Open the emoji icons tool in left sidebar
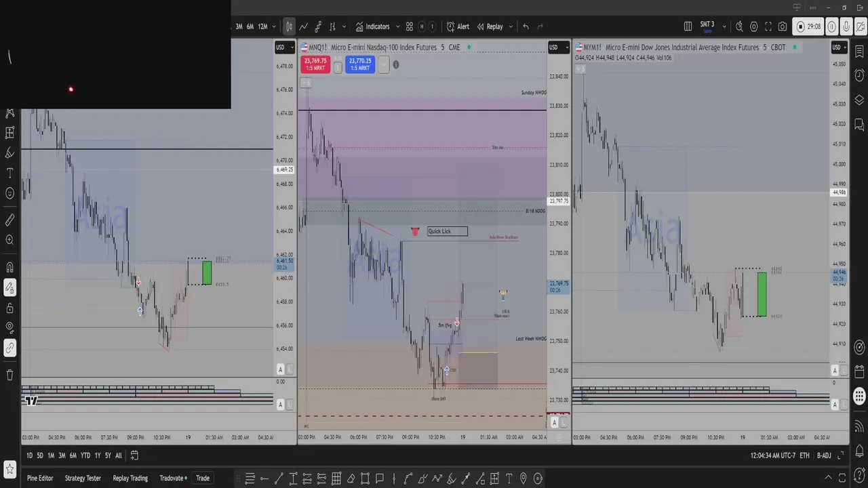868x488 pixels. pyautogui.click(x=9, y=193)
